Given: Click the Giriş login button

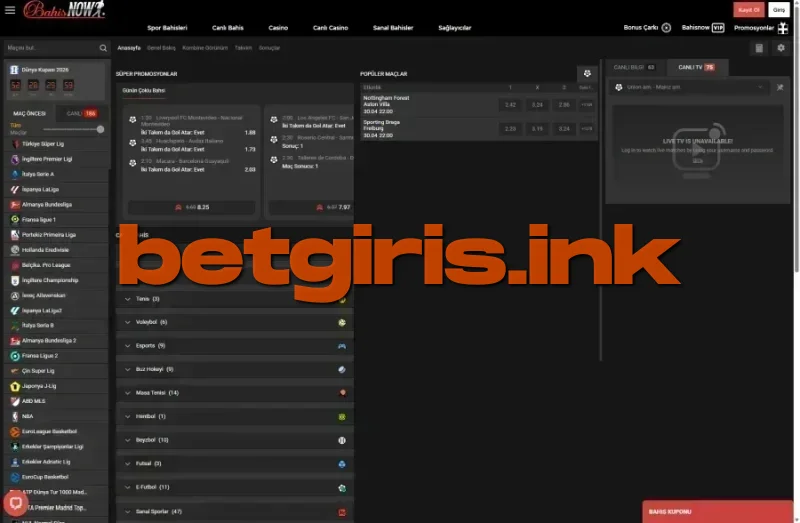Looking at the screenshot, I should point(779,10).
